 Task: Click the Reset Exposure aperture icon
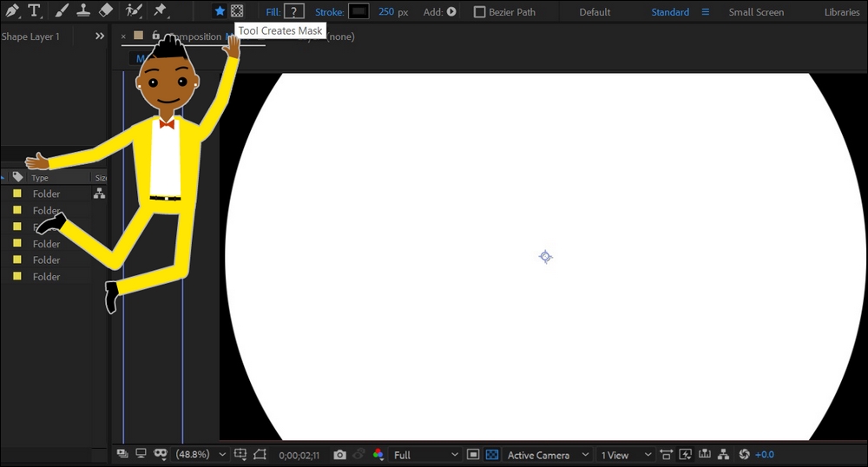pyautogui.click(x=744, y=455)
